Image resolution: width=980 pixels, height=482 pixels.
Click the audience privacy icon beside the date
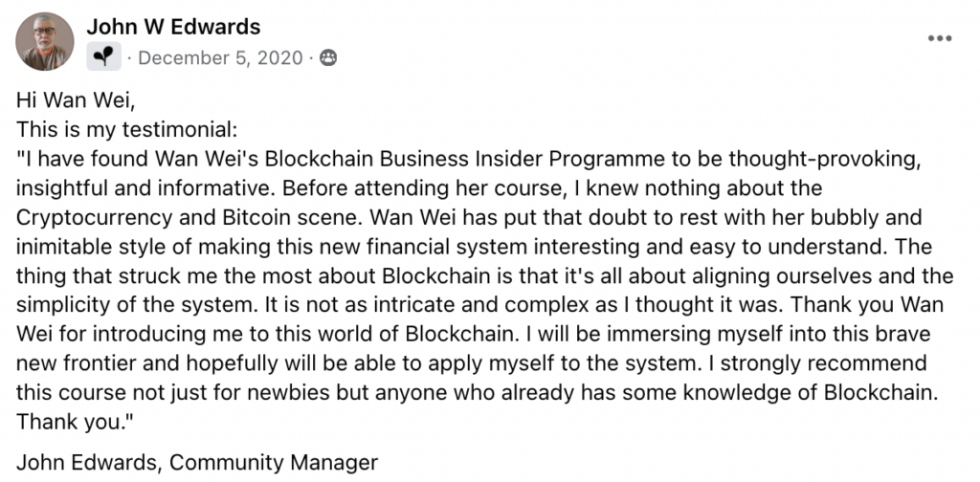[328, 57]
